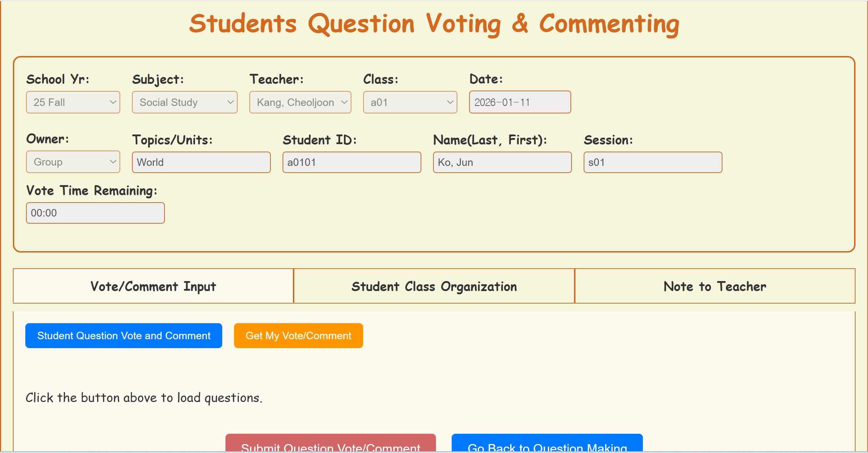Click the Session field showing s01
Viewport: 868px width, 453px height.
(653, 162)
